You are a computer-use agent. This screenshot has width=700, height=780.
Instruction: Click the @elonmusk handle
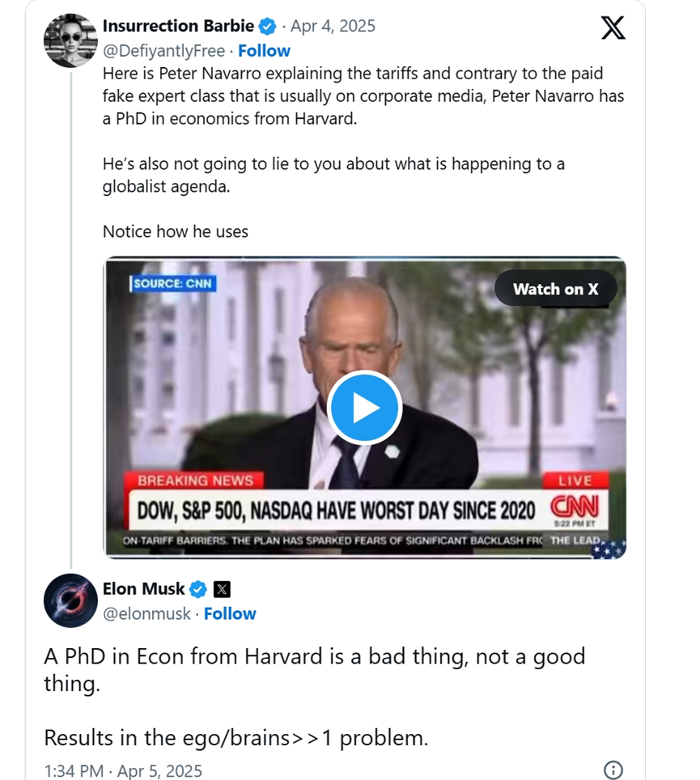click(146, 614)
